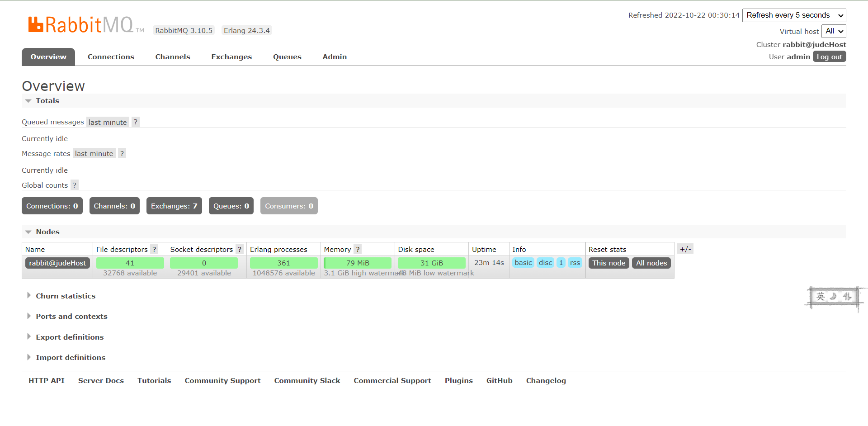Open help for Memory column
The width and height of the screenshot is (868, 426).
point(358,249)
